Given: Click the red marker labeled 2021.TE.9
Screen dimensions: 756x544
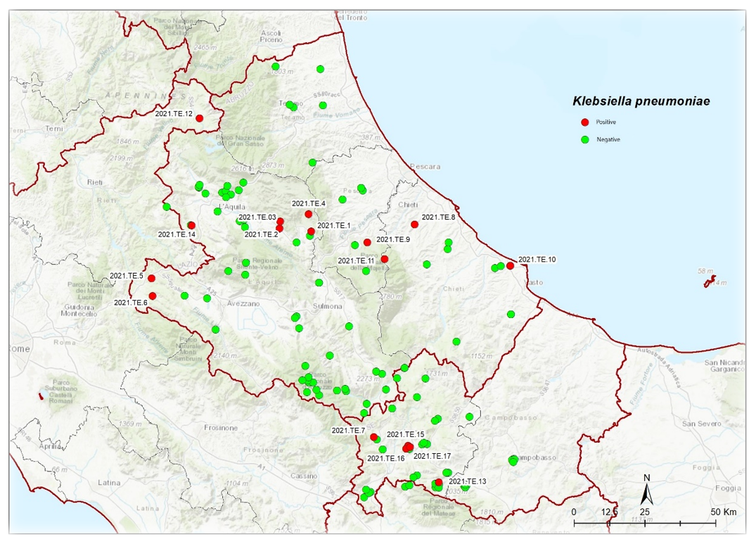Looking at the screenshot, I should 367,242.
